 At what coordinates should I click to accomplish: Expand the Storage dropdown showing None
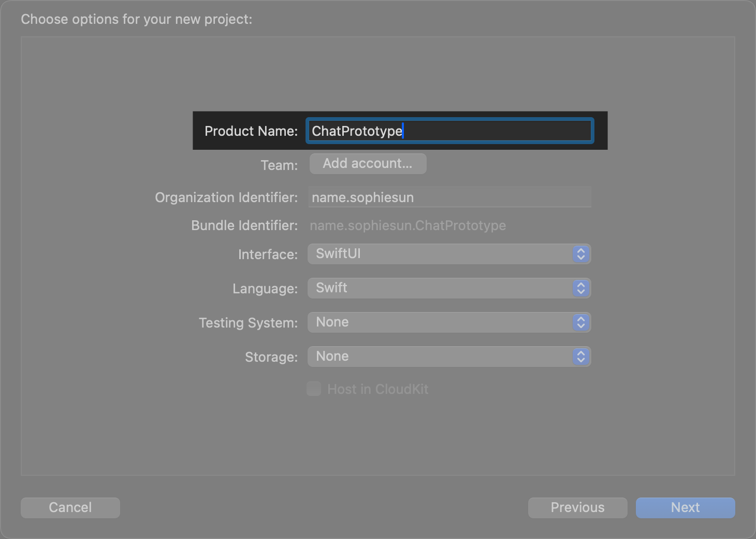tap(440, 357)
